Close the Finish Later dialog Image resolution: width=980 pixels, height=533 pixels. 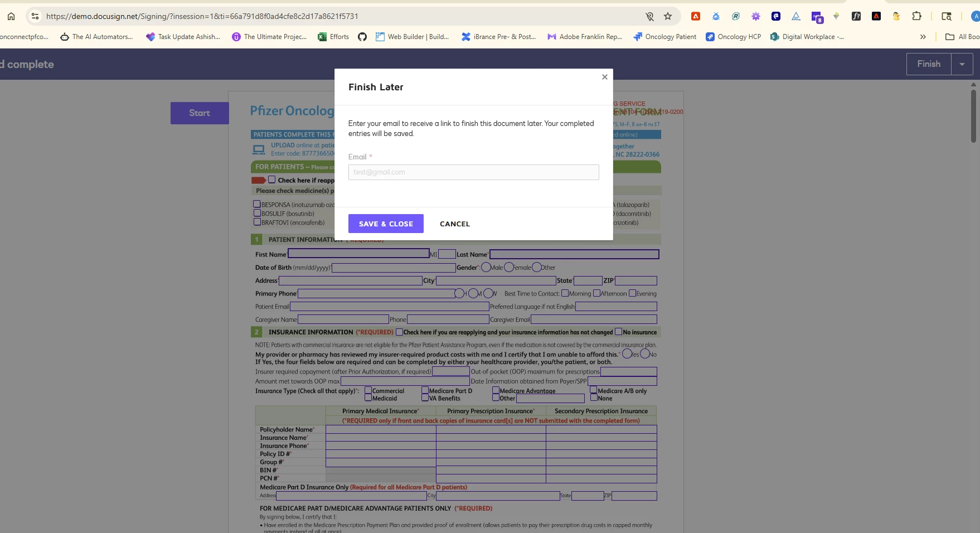click(x=604, y=77)
